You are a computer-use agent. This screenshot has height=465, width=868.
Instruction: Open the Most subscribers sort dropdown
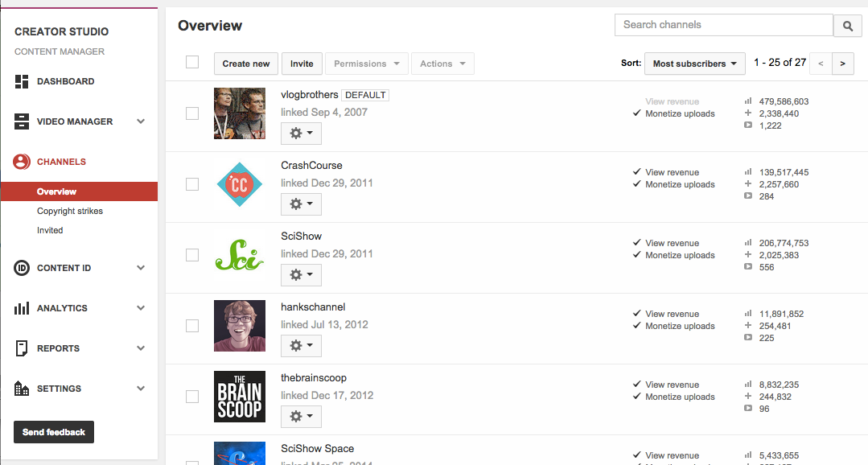pyautogui.click(x=695, y=64)
